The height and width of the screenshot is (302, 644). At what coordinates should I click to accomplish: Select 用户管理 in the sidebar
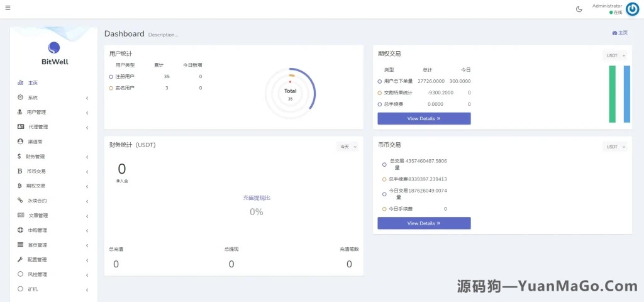tap(53, 112)
